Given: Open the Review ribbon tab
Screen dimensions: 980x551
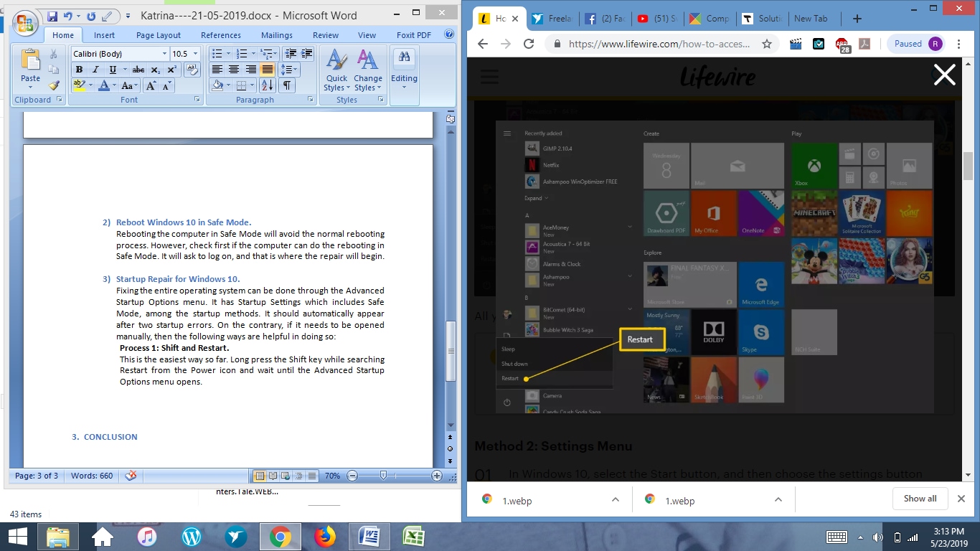Looking at the screenshot, I should [x=325, y=35].
